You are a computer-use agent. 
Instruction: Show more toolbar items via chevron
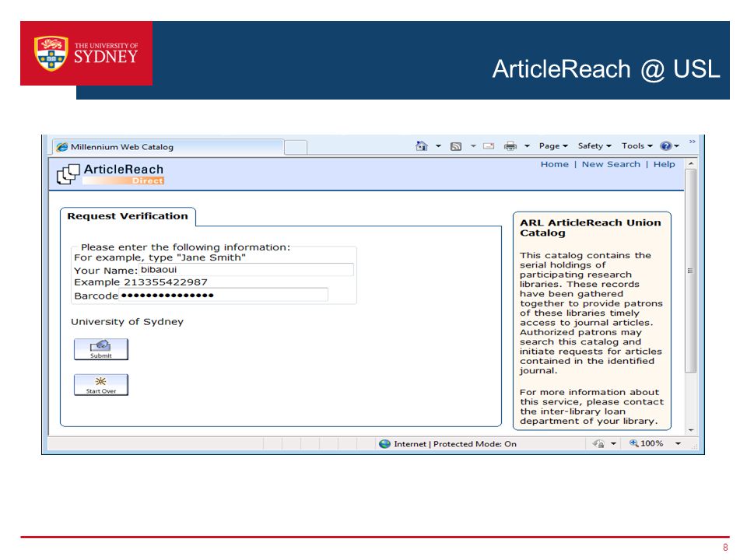(693, 142)
